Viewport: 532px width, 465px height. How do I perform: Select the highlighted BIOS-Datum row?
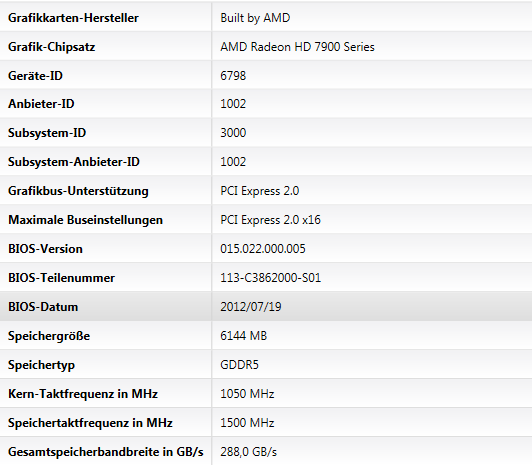click(x=266, y=307)
